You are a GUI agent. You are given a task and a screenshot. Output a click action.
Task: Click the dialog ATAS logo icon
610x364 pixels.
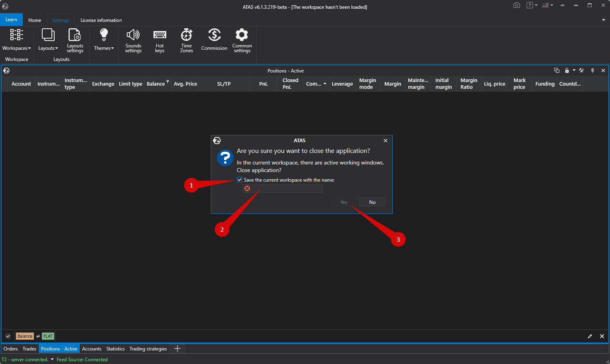[x=217, y=141]
